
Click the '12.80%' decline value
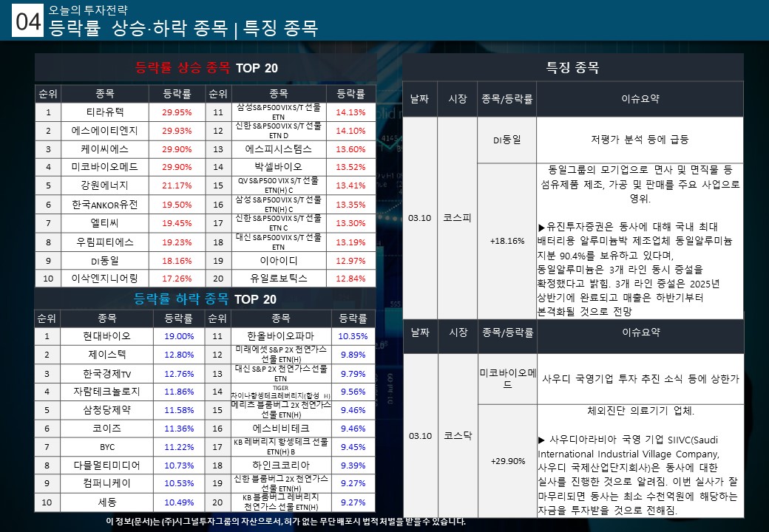[179, 355]
